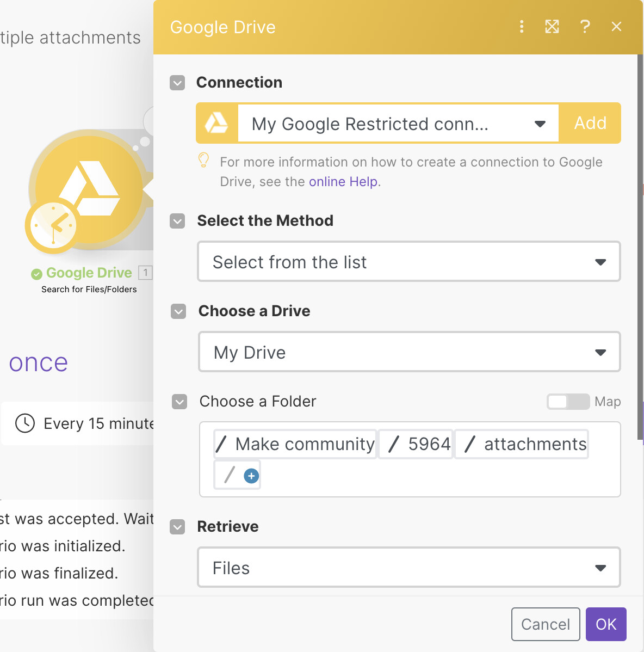Click the Search for Files/Folders caption
Image resolution: width=644 pixels, height=652 pixels.
pos(89,290)
